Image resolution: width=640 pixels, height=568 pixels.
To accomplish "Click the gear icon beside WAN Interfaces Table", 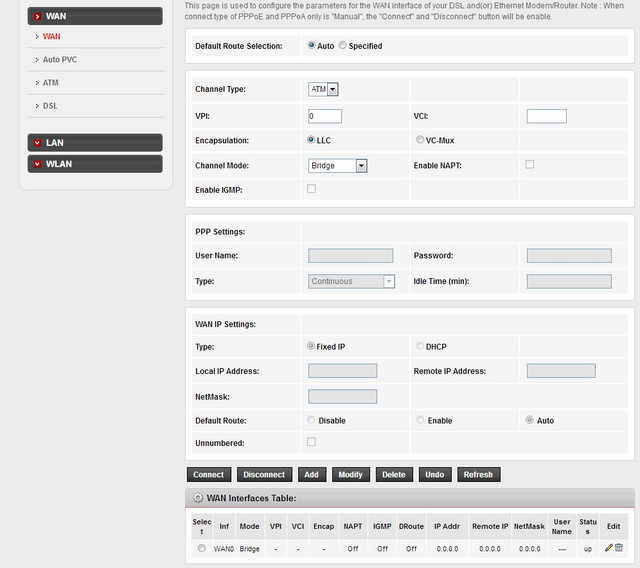I will (x=198, y=498).
